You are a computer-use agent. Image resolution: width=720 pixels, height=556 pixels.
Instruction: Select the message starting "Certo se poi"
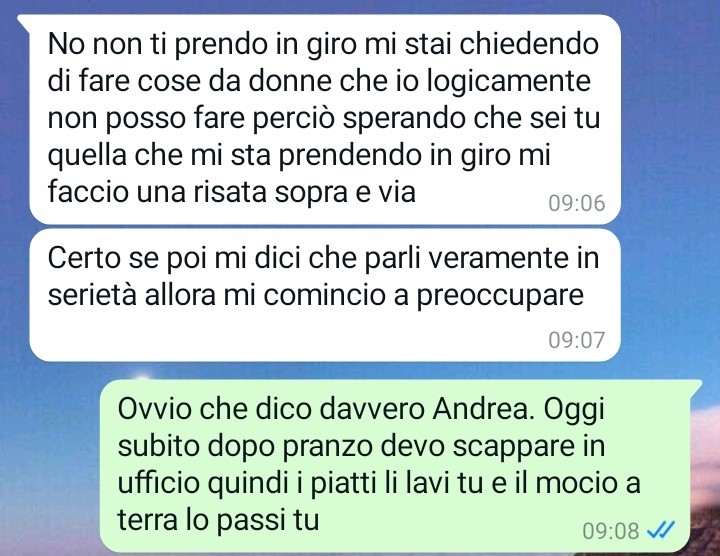coord(325,295)
